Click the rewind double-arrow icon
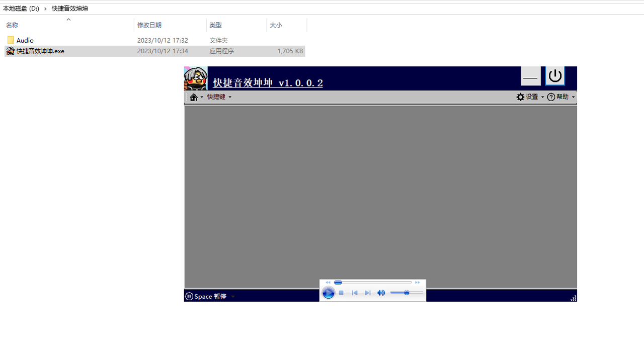This screenshot has height=362, width=644. [328, 283]
